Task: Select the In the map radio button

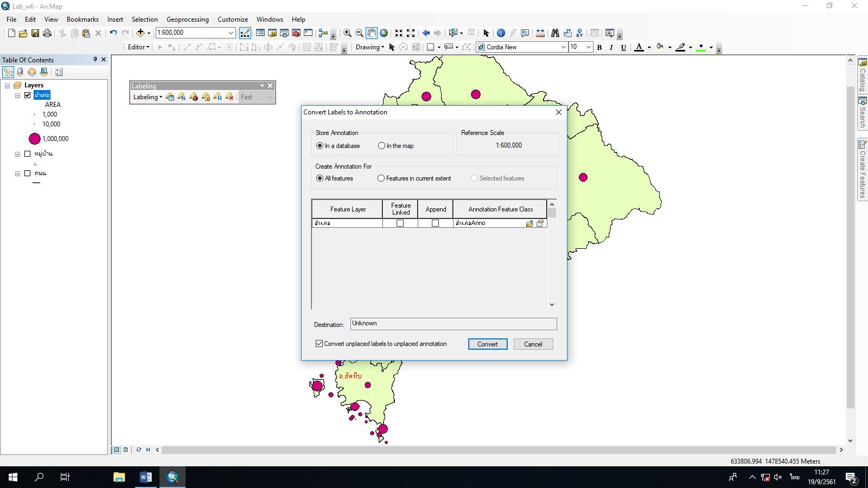Action: (x=382, y=146)
